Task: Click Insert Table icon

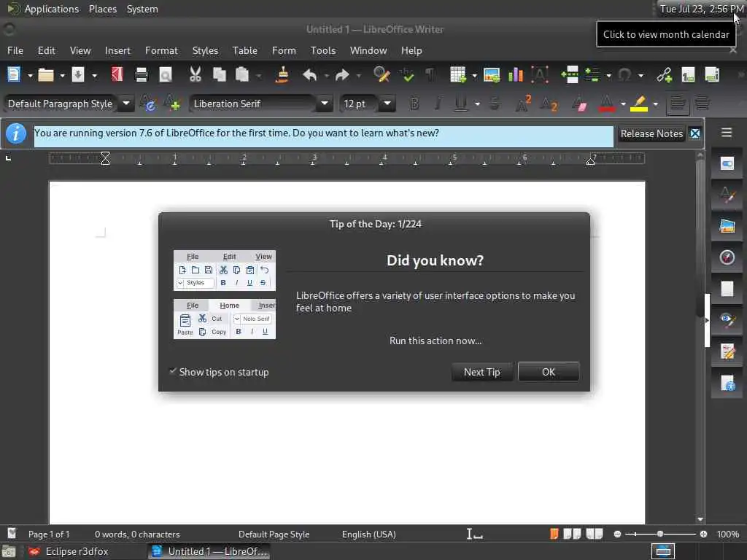Action: [x=458, y=75]
